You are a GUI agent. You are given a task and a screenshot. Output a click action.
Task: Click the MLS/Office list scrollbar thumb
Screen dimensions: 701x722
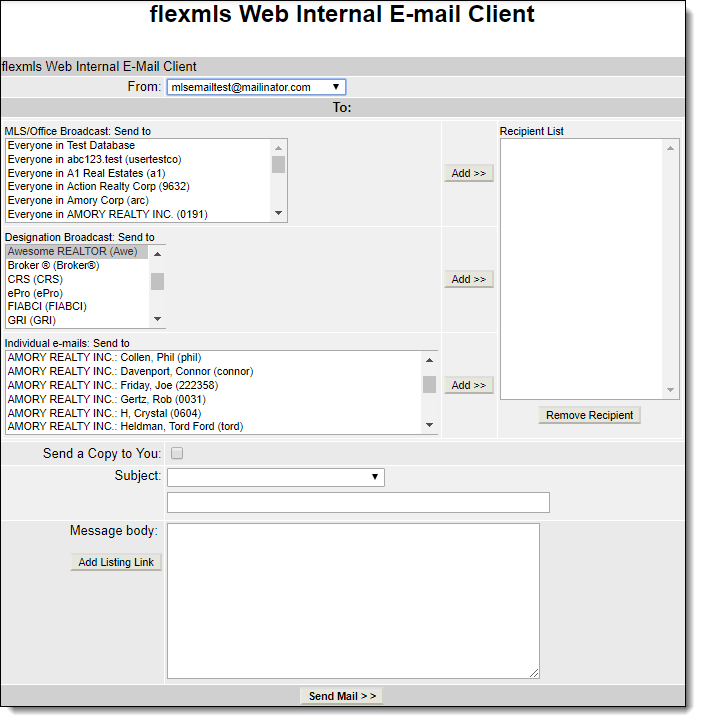coord(278,164)
